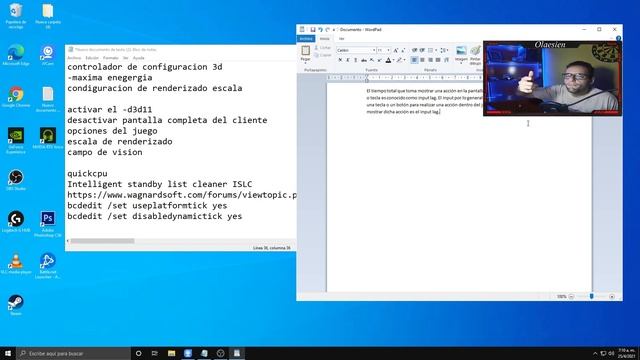Click the grow font icon
640x360 pixels.
point(396,50)
